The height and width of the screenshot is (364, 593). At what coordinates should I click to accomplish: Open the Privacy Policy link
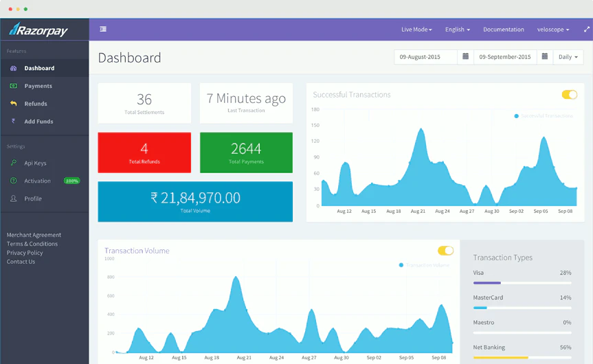[25, 253]
